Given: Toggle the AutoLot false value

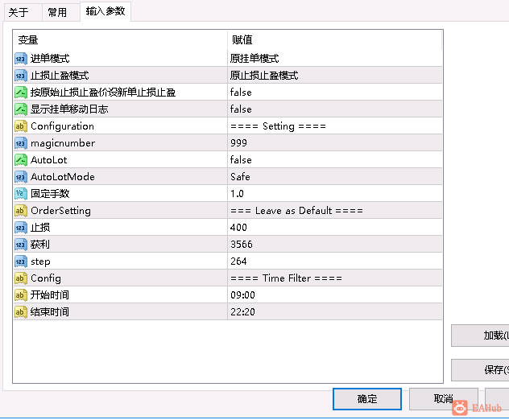Looking at the screenshot, I should [335, 160].
